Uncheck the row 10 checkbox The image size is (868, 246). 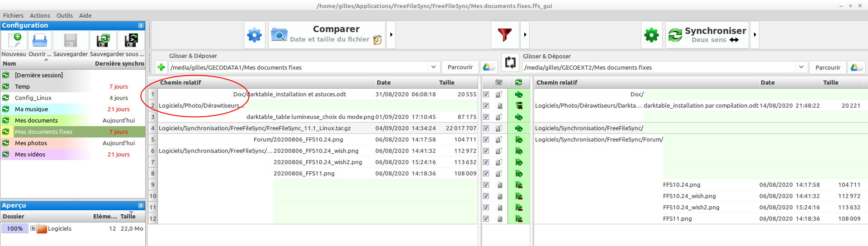[486, 196]
